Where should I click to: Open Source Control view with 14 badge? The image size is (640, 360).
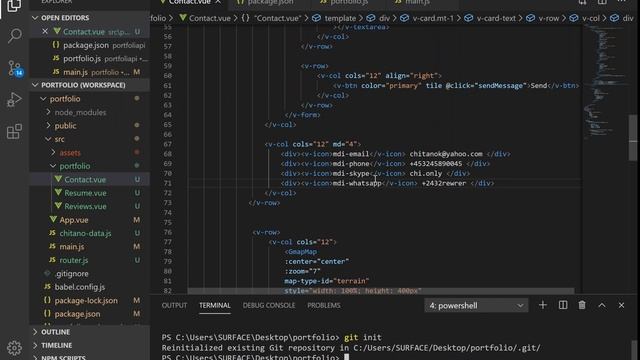15,68
